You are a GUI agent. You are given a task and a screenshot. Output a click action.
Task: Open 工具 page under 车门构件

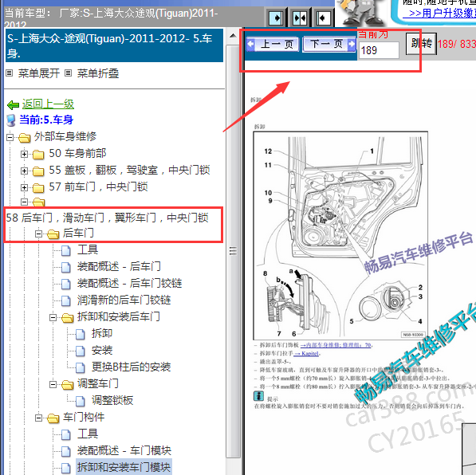tap(88, 434)
